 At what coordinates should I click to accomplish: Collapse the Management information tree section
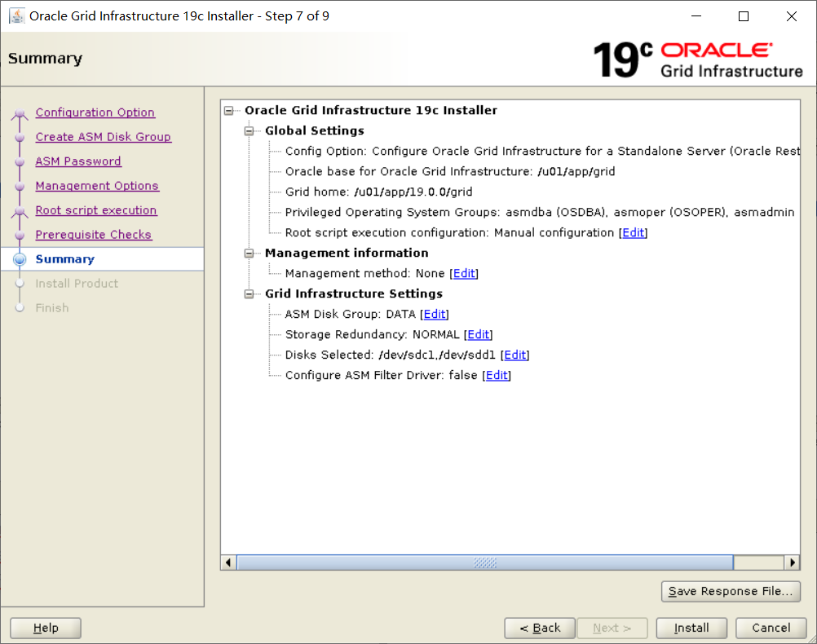coord(249,254)
